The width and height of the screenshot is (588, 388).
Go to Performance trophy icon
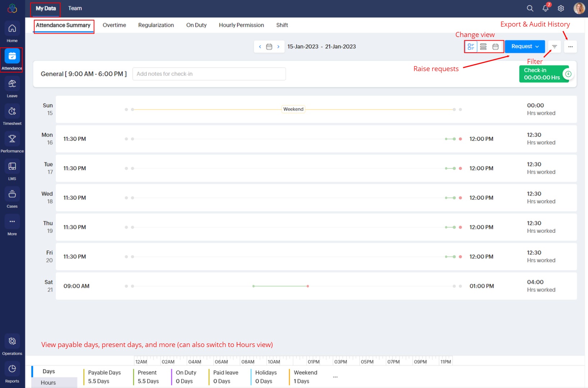tap(12, 139)
